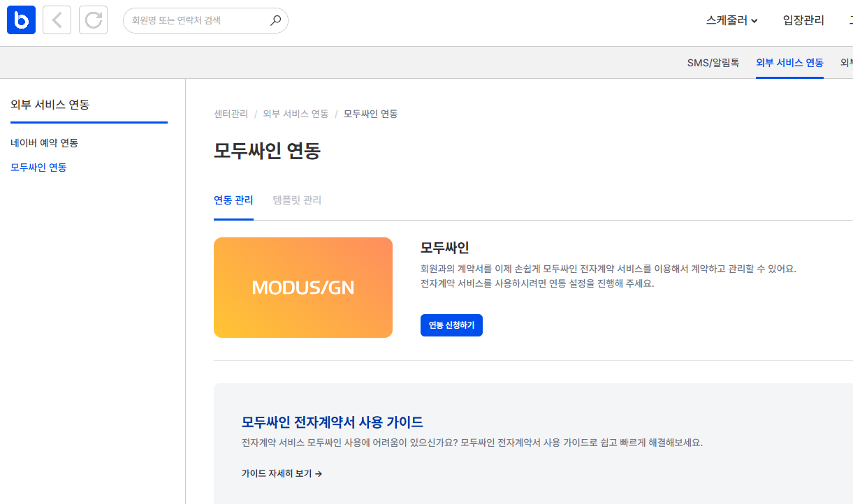This screenshot has width=853, height=504.
Task: Select the 연동 관리 tab
Action: coord(233,200)
